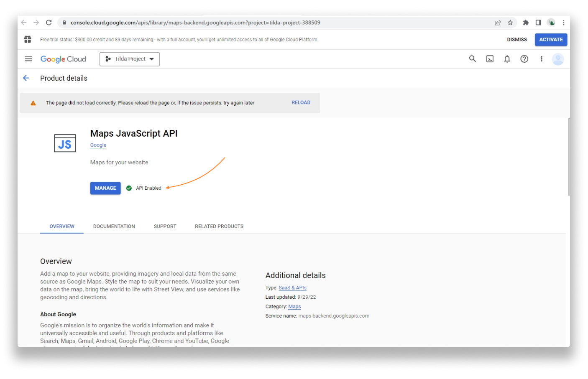
Task: Open the help question mark icon
Action: [524, 59]
